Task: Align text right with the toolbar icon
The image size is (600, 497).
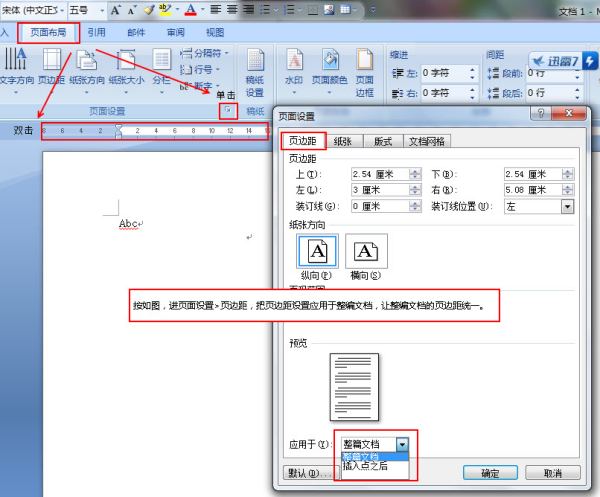Action: coord(249,9)
